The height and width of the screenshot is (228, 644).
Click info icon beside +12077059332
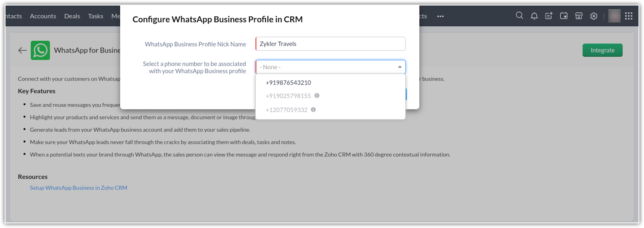point(313,110)
